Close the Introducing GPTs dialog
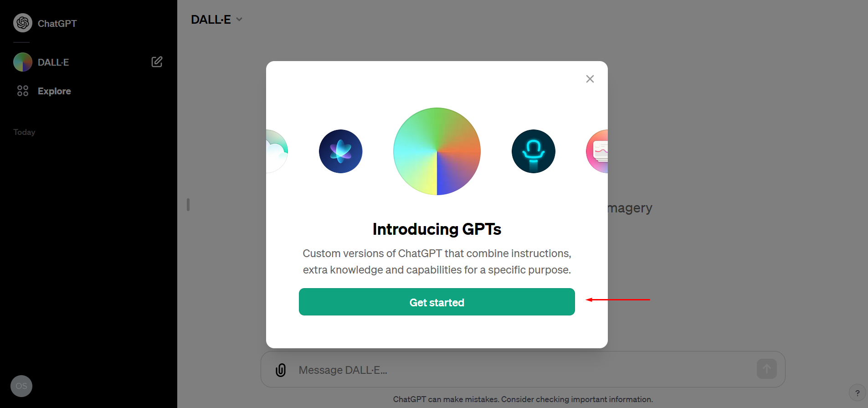Viewport: 868px width, 408px height. click(590, 79)
